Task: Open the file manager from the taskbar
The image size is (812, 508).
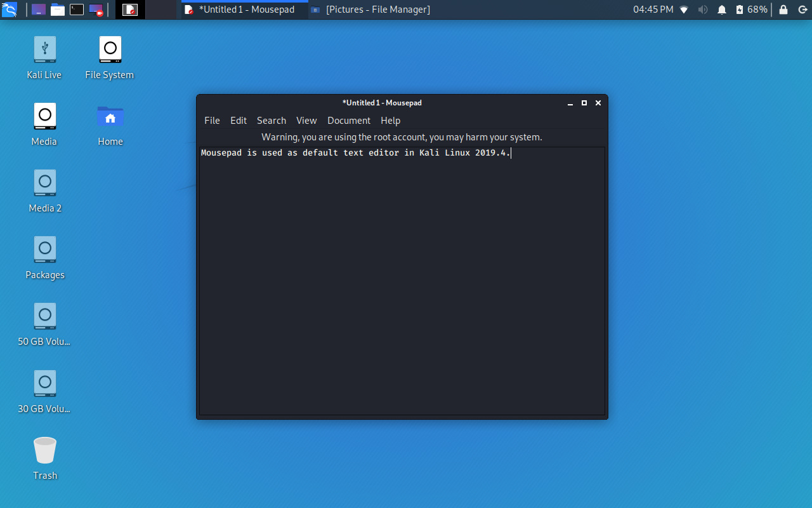Action: [x=57, y=10]
